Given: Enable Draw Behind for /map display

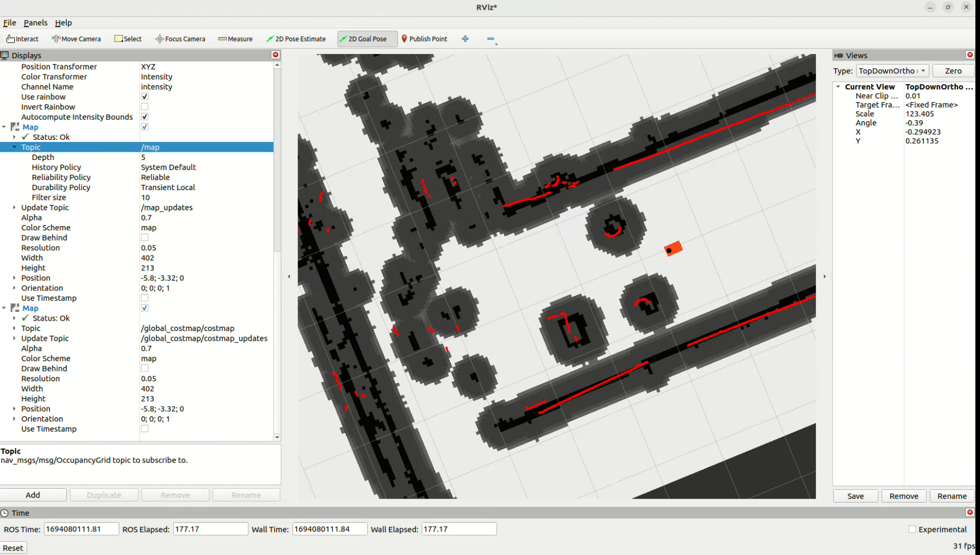Looking at the screenshot, I should pyautogui.click(x=144, y=237).
